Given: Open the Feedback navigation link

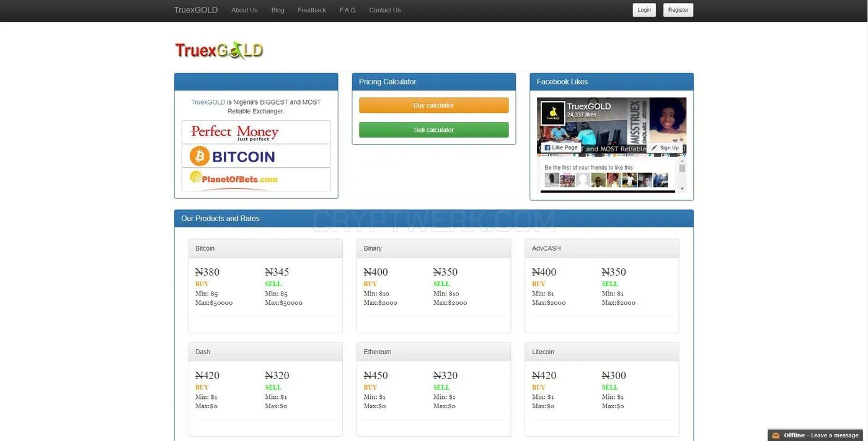Looking at the screenshot, I should [312, 10].
